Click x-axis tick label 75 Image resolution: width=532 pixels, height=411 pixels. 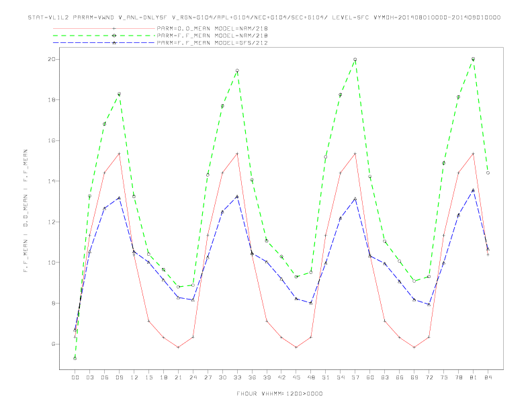tap(444, 377)
